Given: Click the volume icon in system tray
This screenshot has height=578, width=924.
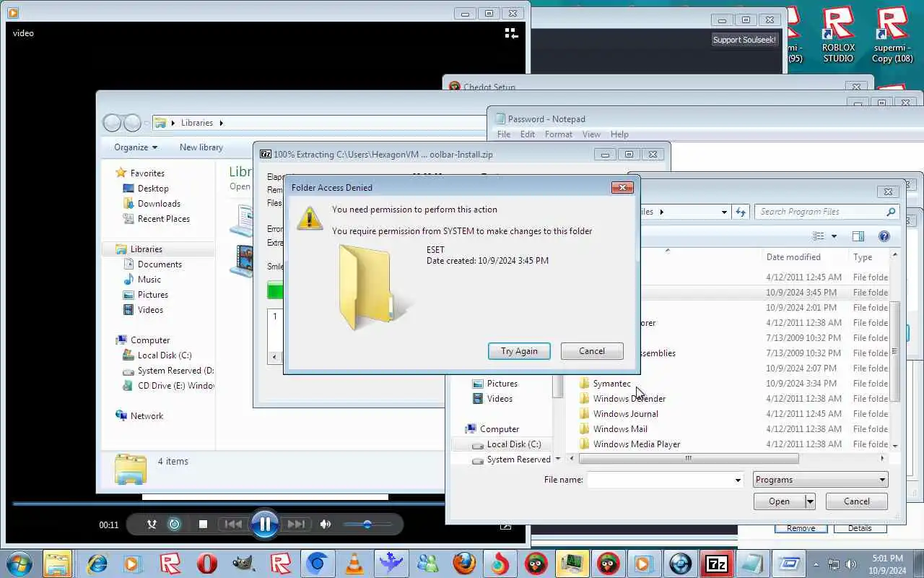Looking at the screenshot, I should 850,564.
